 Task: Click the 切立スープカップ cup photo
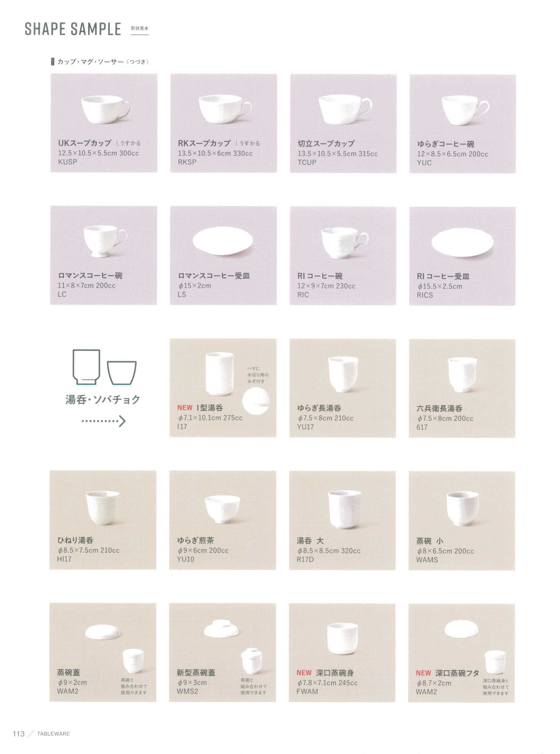[x=345, y=109]
